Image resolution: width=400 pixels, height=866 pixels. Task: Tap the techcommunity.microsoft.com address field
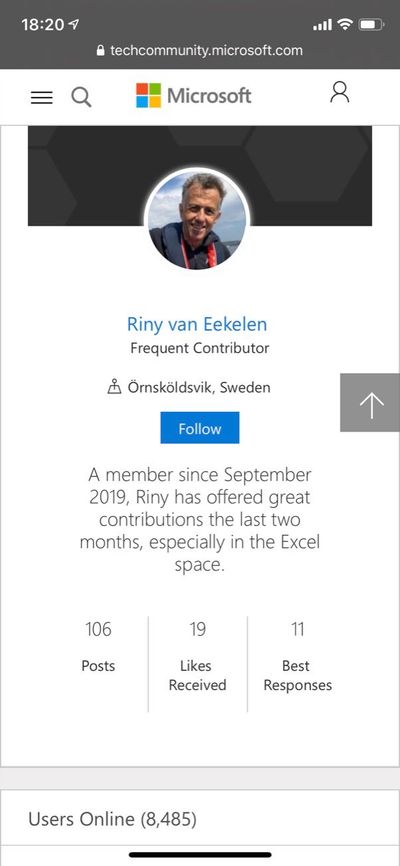point(200,51)
